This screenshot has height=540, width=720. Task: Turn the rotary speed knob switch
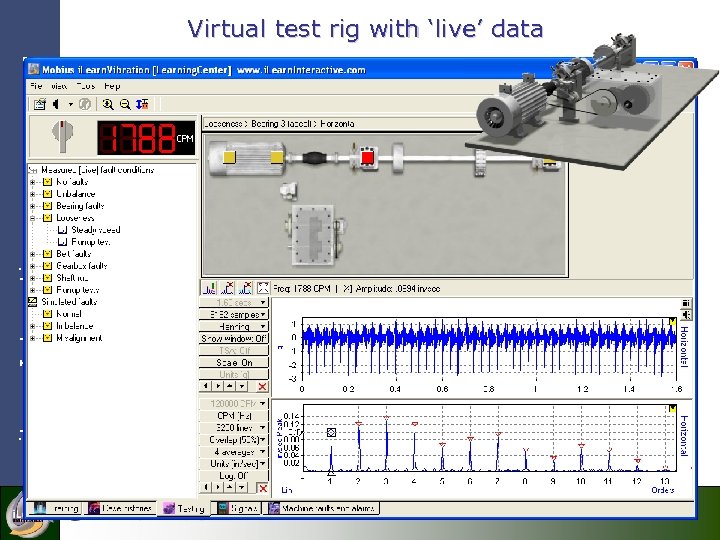(62, 134)
